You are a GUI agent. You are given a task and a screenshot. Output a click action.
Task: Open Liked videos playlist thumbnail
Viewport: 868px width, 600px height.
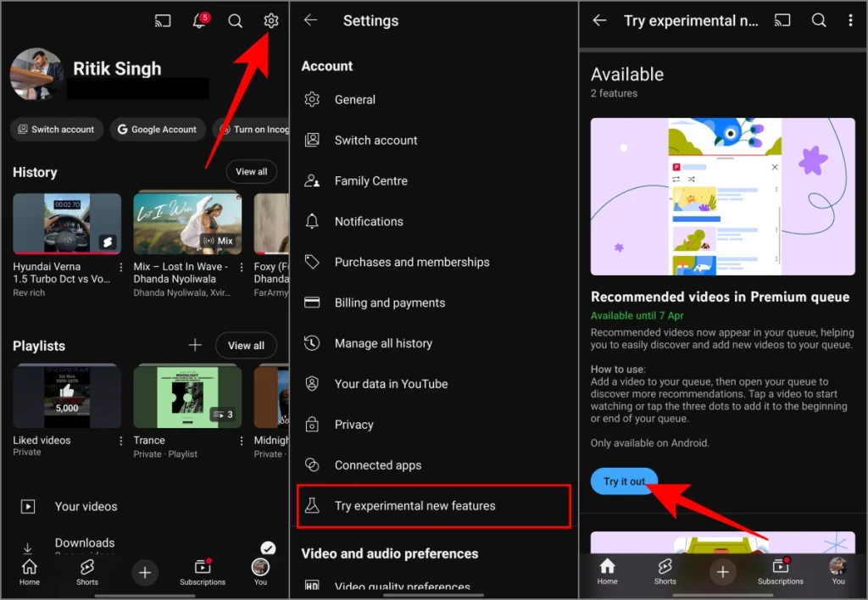67,397
